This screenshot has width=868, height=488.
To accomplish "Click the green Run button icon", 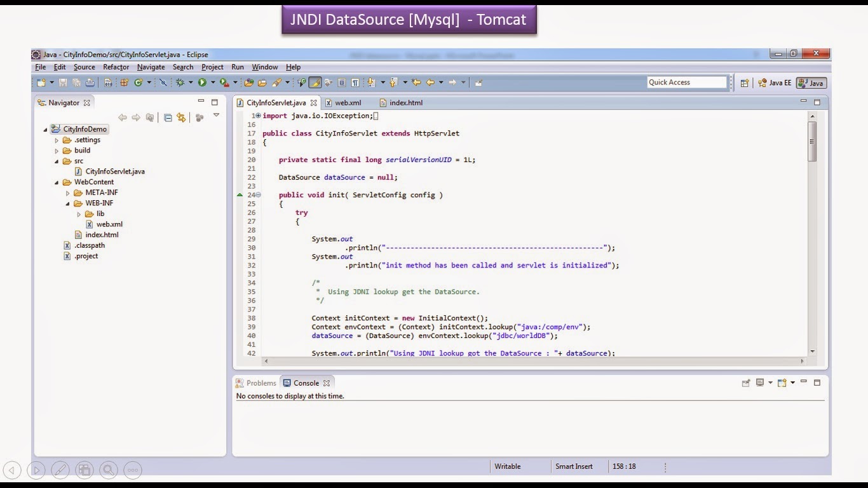I will (x=202, y=83).
